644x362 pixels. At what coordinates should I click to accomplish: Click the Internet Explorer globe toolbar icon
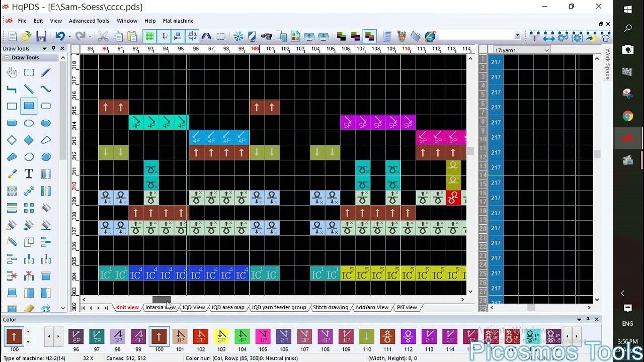click(430, 36)
